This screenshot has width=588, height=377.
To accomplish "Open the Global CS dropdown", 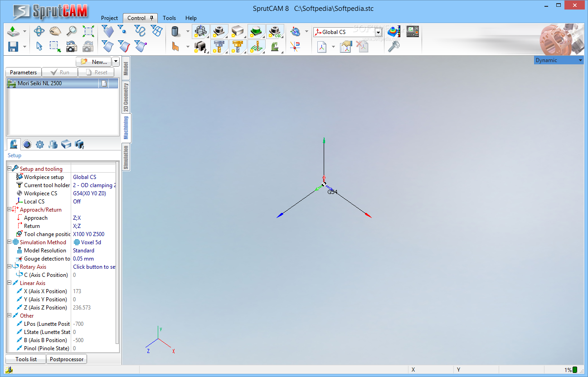I will 378,32.
